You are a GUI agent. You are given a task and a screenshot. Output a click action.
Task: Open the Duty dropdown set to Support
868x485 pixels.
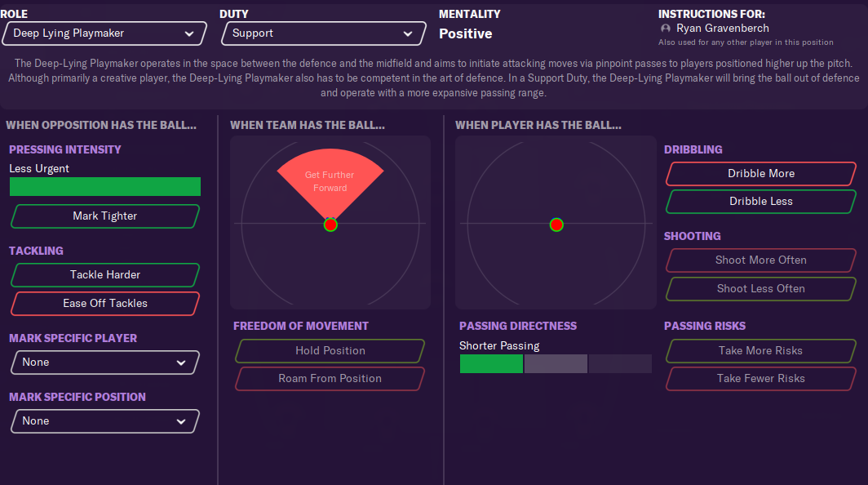323,33
